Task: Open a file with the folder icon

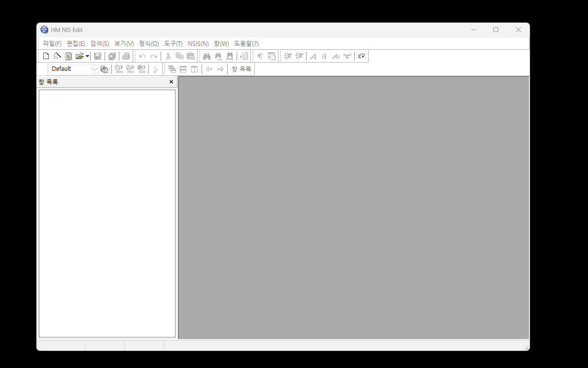Action: click(x=79, y=56)
